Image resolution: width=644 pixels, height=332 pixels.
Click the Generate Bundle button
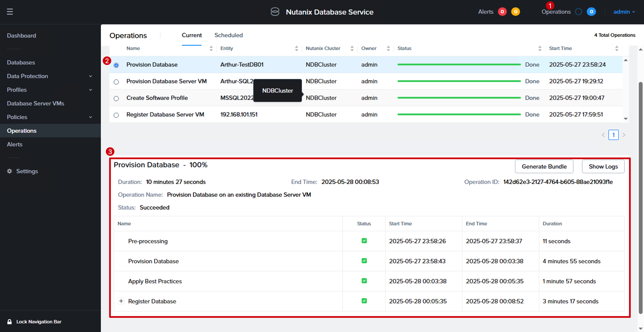click(x=544, y=166)
